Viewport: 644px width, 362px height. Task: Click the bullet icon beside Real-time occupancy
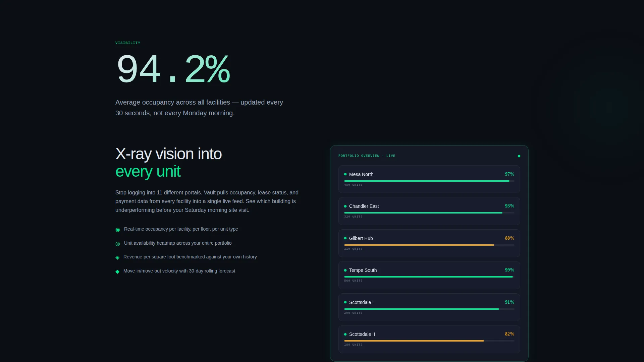tap(118, 230)
